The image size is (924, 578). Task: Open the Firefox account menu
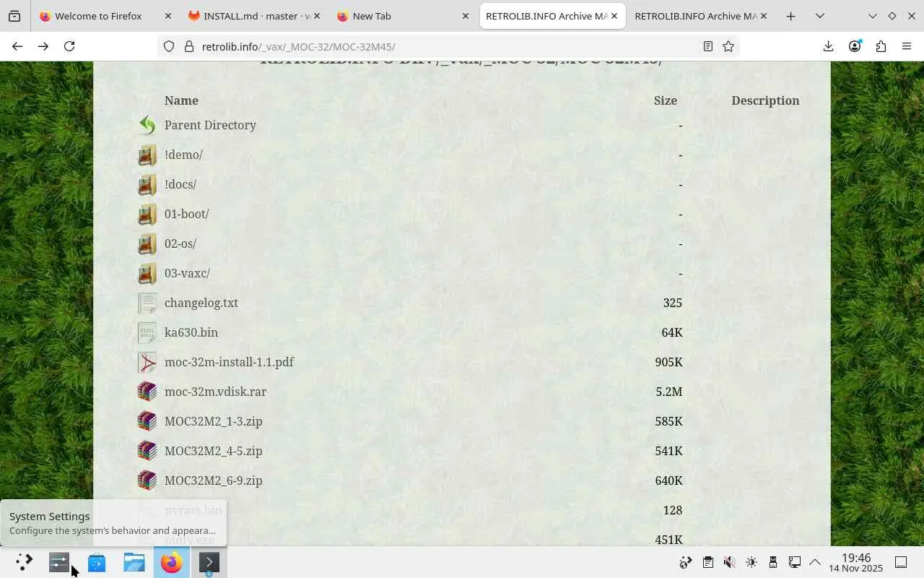(x=855, y=46)
